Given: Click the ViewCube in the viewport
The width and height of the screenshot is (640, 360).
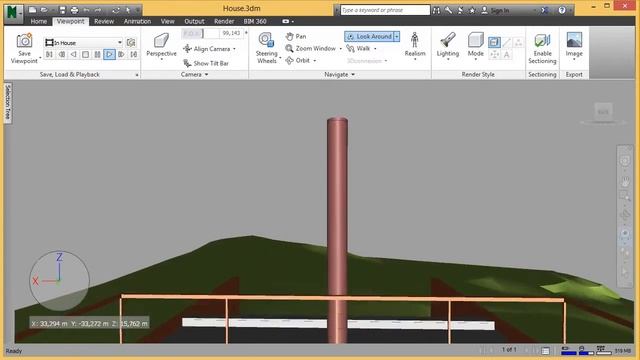Looking at the screenshot, I should pyautogui.click(x=603, y=112).
